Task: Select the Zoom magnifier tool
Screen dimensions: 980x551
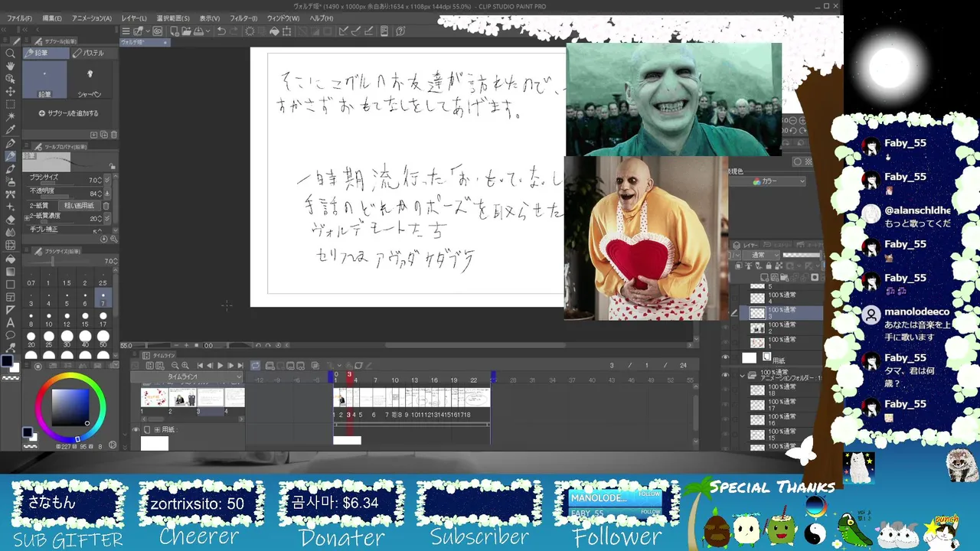Action: pyautogui.click(x=11, y=54)
